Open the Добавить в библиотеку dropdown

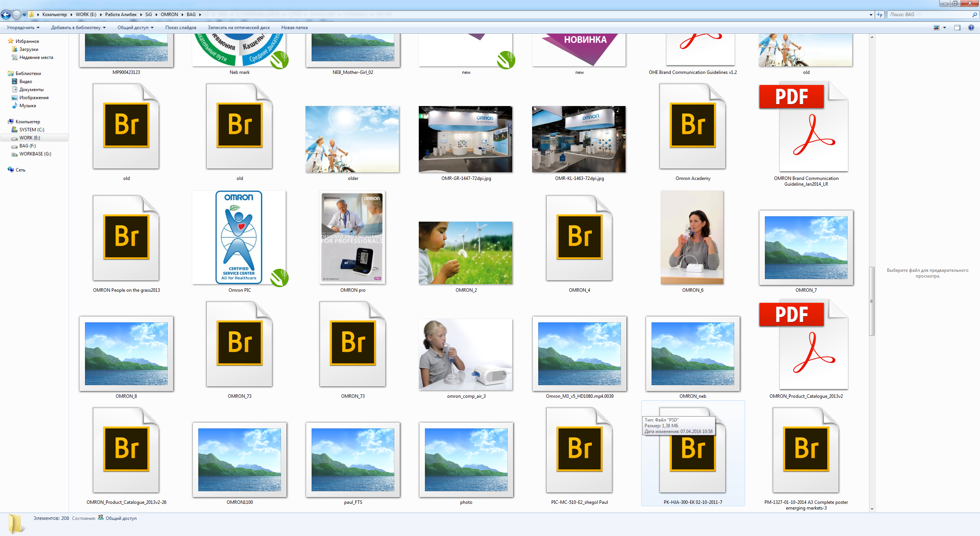point(78,28)
